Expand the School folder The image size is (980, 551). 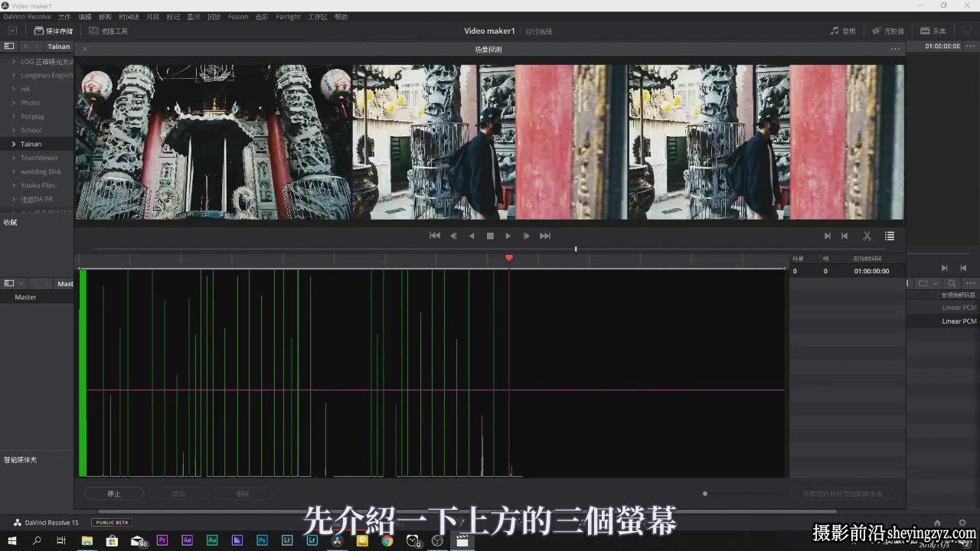[x=13, y=130]
